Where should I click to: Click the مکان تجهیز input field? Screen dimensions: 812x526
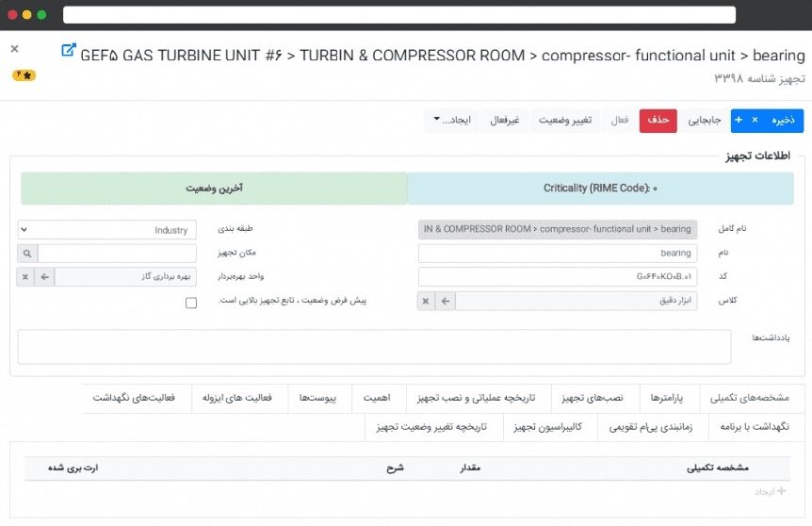tap(117, 254)
